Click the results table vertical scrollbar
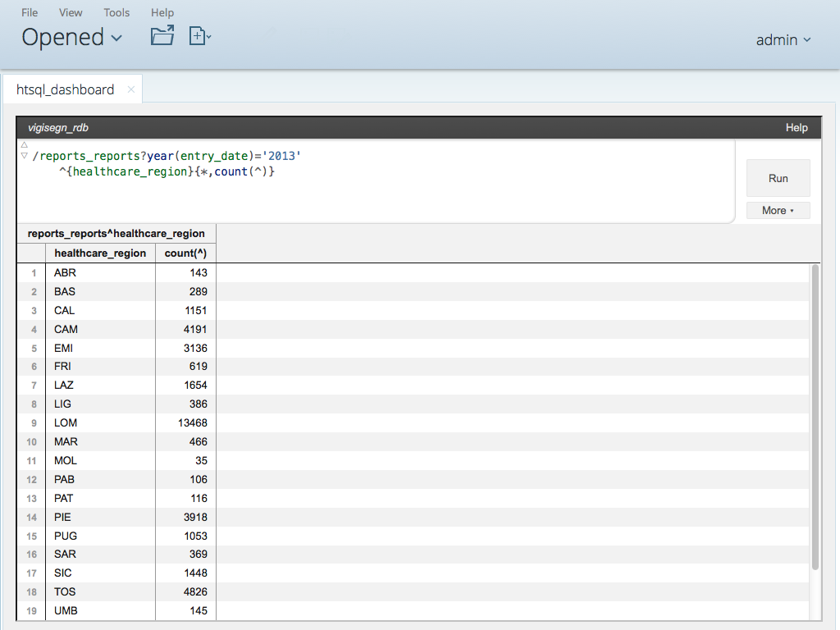The height and width of the screenshot is (630, 840). [815, 418]
